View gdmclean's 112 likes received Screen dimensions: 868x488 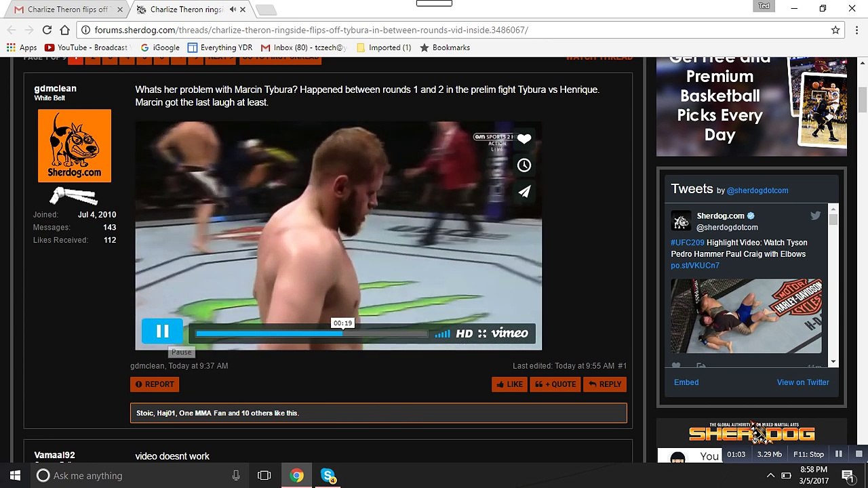point(110,240)
